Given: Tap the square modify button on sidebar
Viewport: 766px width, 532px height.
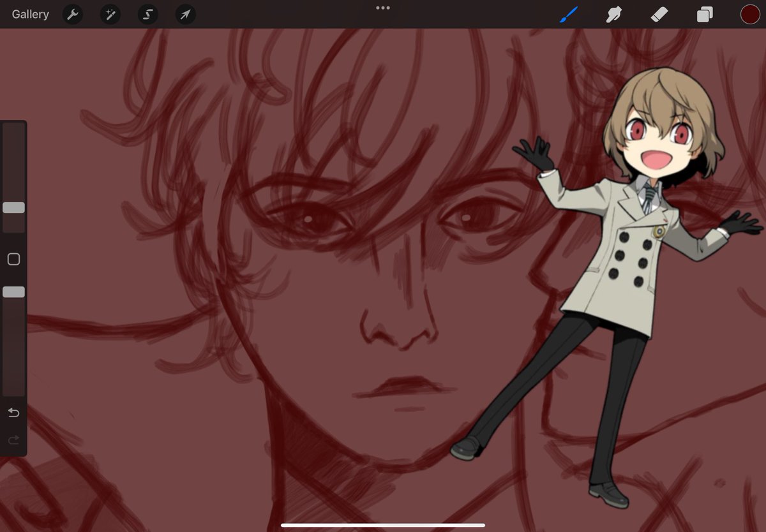Looking at the screenshot, I should click(13, 259).
